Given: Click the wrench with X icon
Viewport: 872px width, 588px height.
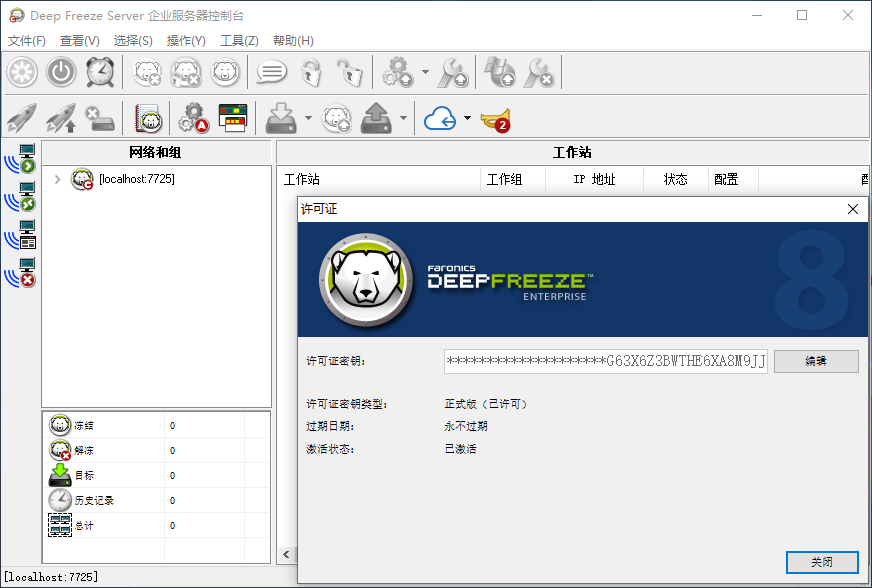Looking at the screenshot, I should (539, 72).
